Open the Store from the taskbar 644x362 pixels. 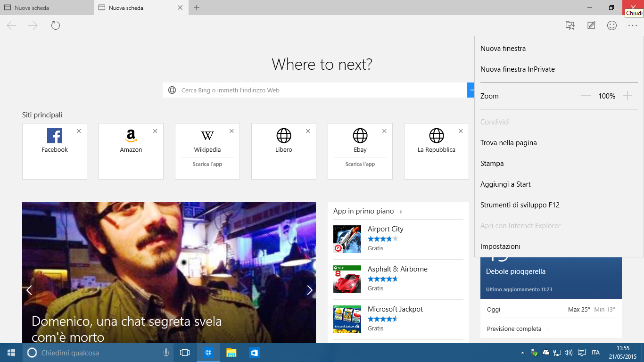(254, 353)
